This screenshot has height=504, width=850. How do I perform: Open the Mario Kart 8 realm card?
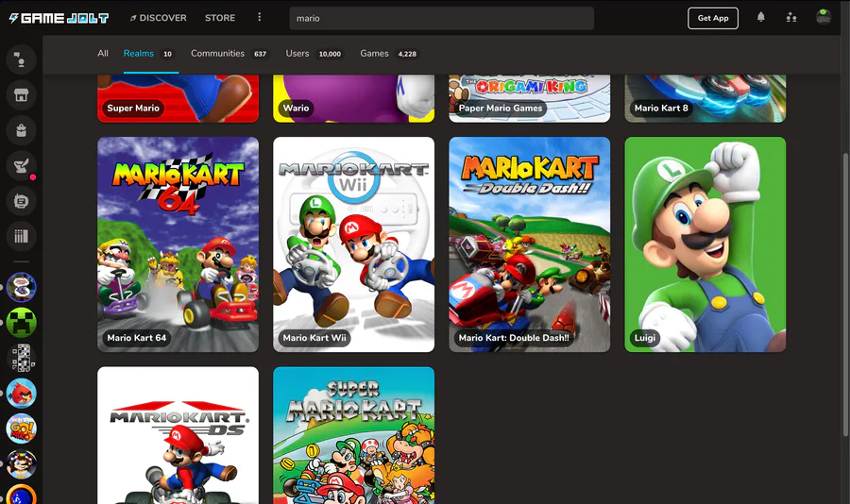click(705, 98)
